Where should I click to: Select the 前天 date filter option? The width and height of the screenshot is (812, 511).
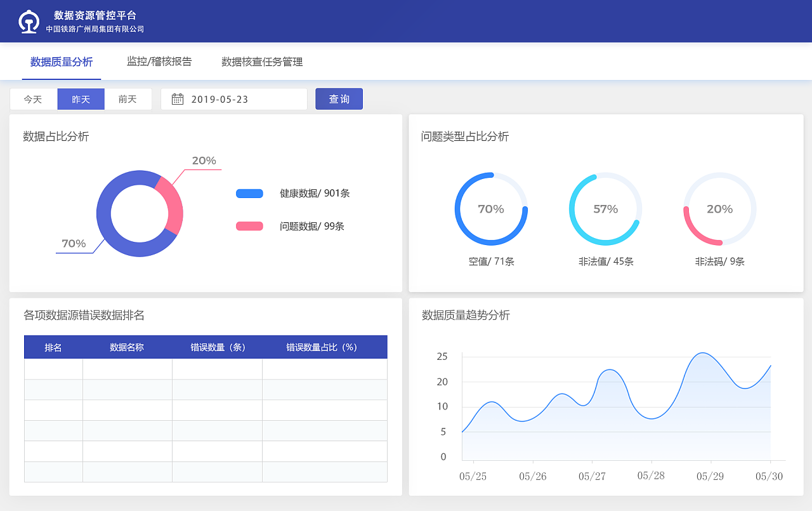pyautogui.click(x=128, y=98)
